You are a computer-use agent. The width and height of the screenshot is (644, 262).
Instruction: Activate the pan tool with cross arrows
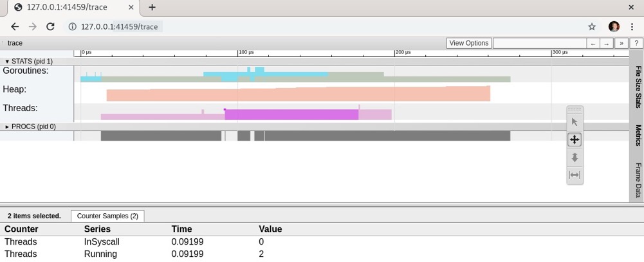[574, 140]
